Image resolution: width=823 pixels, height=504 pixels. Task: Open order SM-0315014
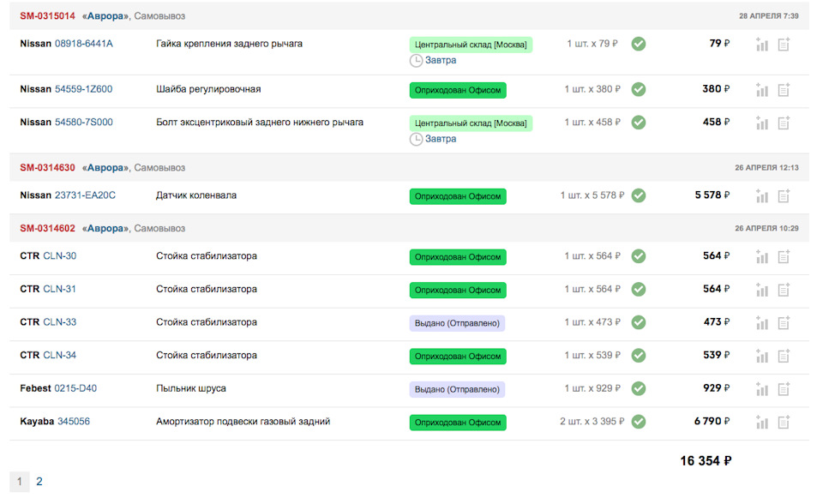[47, 16]
